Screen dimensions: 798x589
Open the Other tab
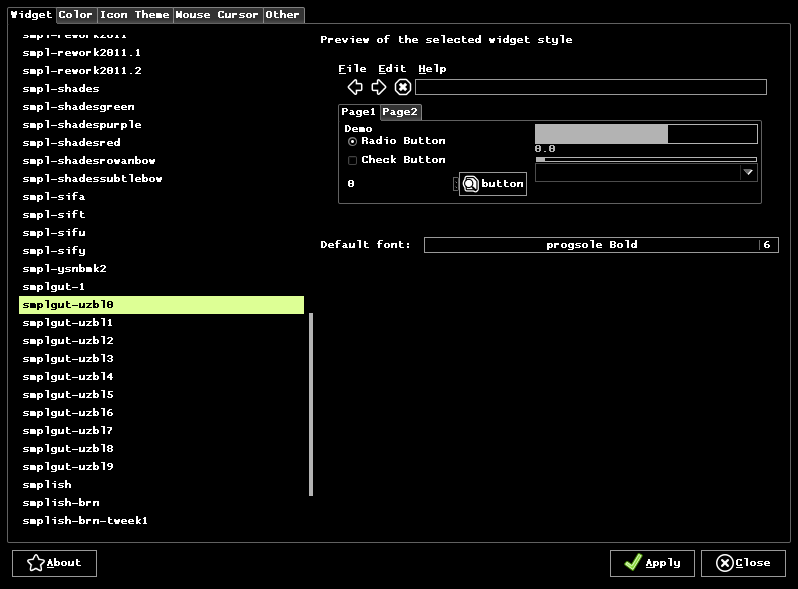(282, 15)
